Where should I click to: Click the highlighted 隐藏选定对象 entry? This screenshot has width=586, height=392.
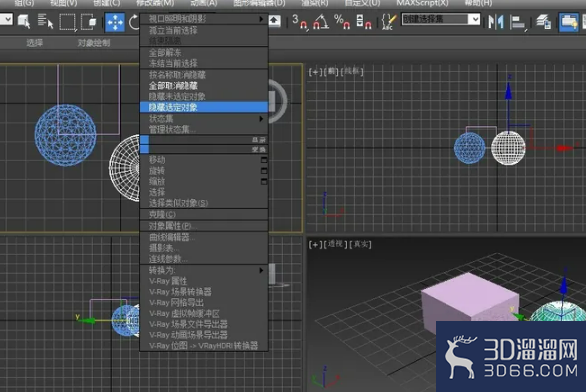[204, 107]
